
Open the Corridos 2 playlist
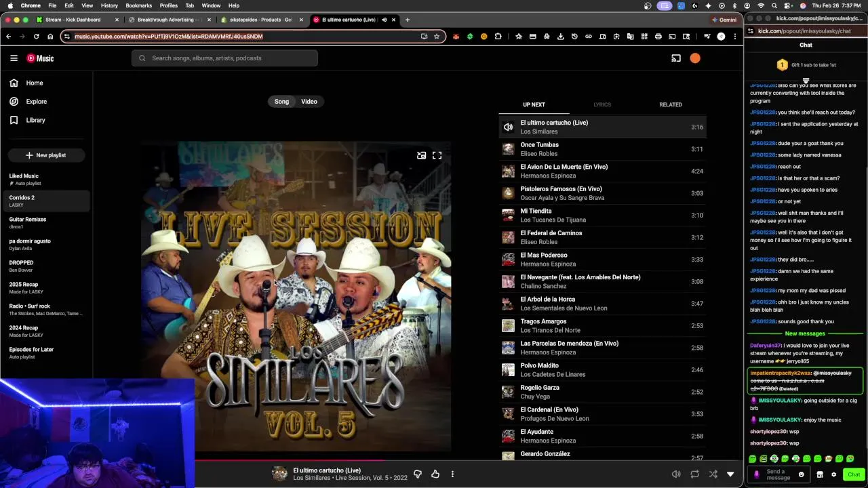pyautogui.click(x=46, y=201)
